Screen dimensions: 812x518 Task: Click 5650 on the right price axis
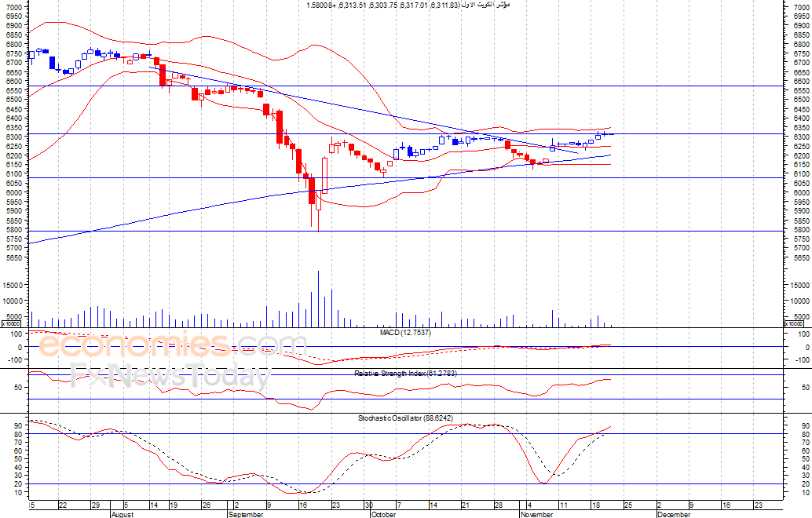tap(801, 257)
